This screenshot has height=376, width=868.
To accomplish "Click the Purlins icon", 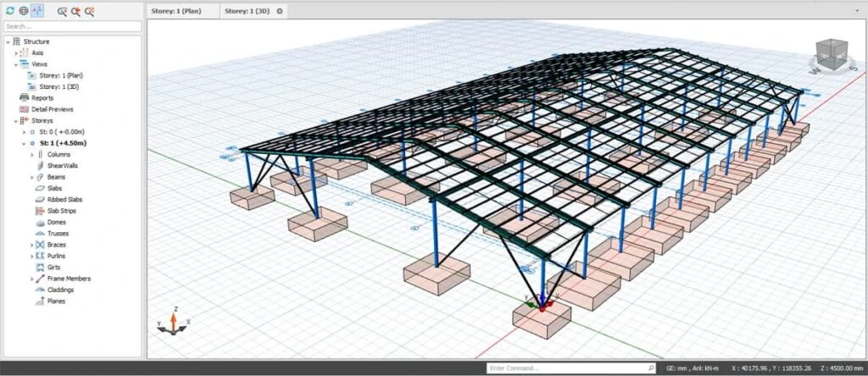I will [x=40, y=256].
